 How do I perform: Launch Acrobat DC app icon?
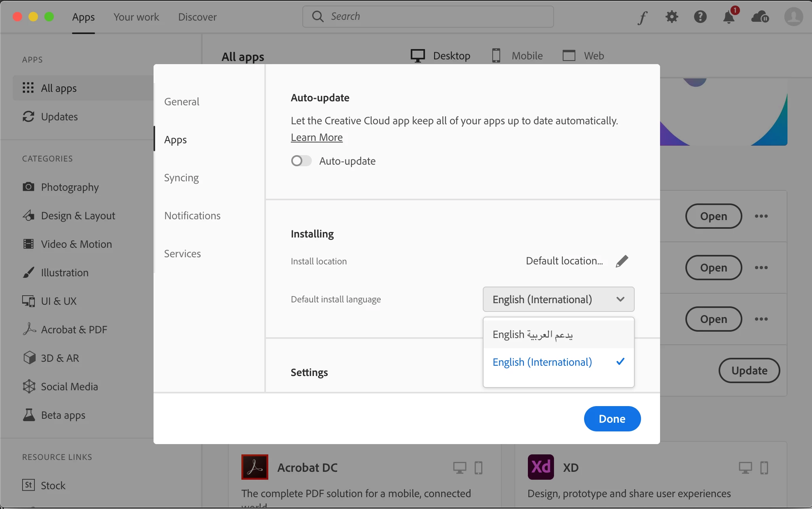[x=255, y=467]
